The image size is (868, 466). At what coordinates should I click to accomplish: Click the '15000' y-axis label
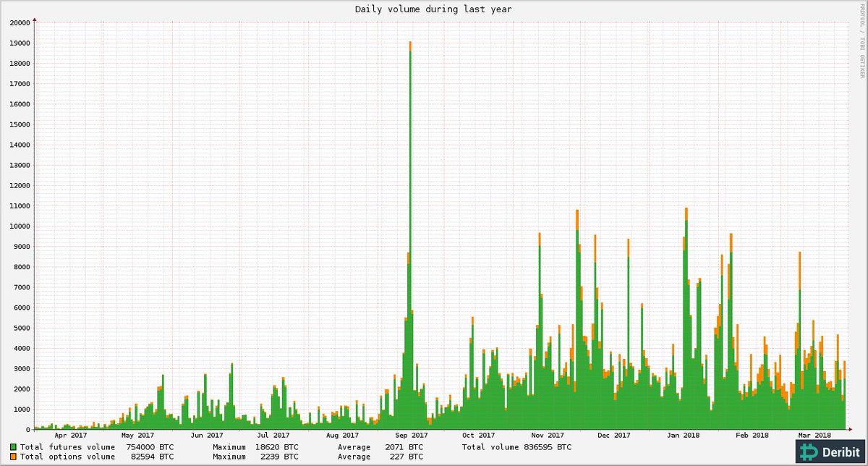click(x=20, y=124)
